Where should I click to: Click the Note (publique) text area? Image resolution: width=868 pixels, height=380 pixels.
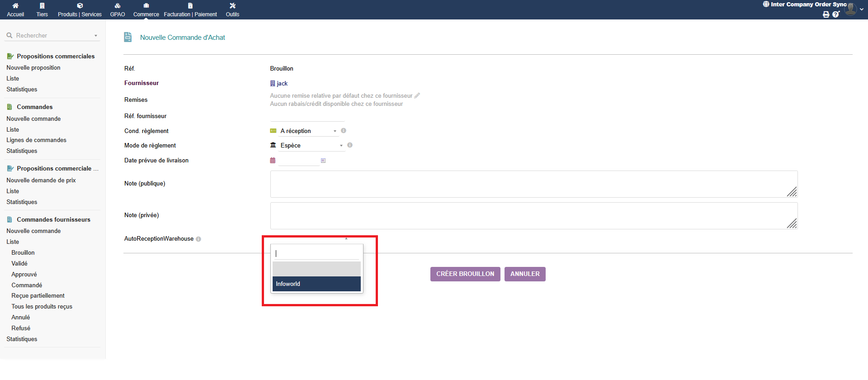[x=533, y=184]
